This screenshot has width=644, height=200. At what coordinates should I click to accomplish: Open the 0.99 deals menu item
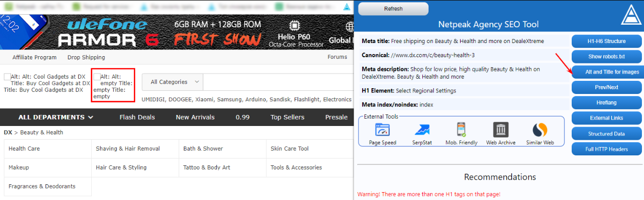[242, 117]
